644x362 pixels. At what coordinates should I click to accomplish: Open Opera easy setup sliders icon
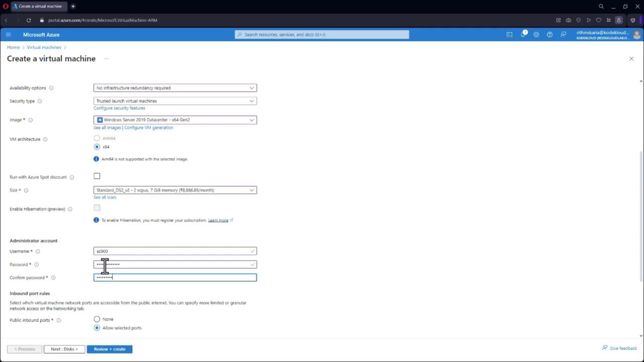(x=609, y=20)
